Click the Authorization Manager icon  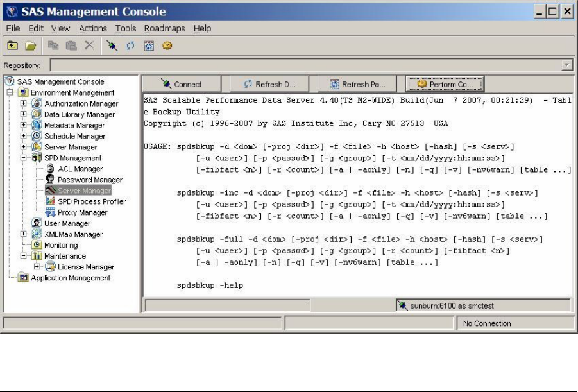click(x=37, y=103)
